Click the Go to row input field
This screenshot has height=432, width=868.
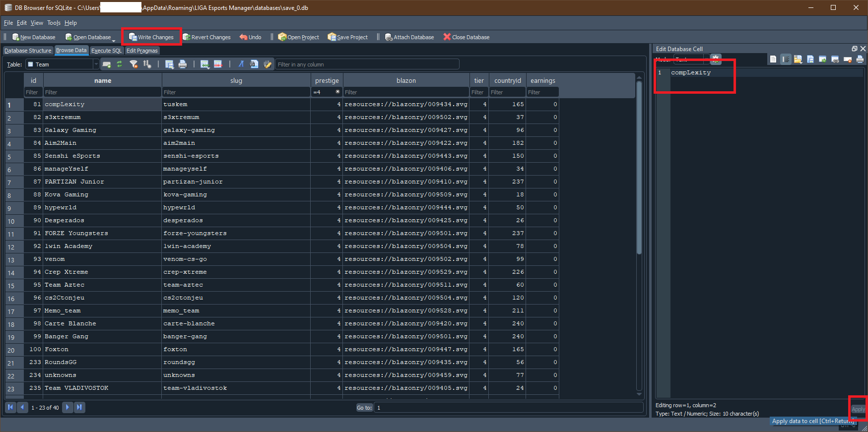[x=509, y=408]
